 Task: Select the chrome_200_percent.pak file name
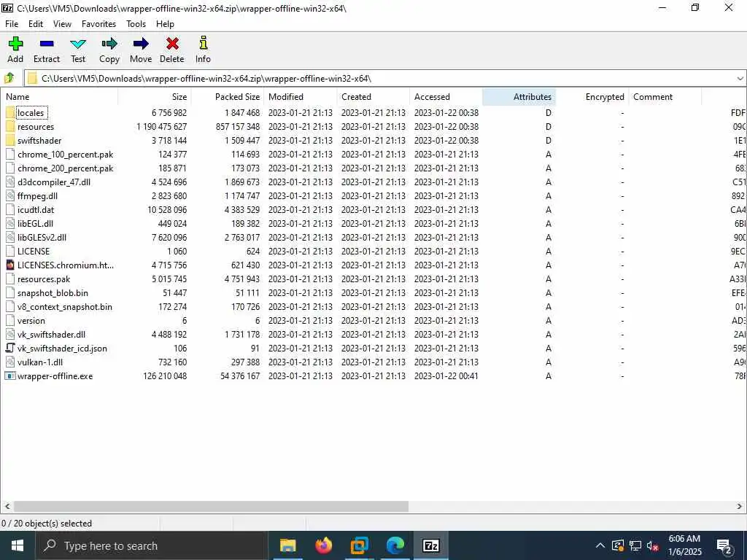(x=65, y=168)
